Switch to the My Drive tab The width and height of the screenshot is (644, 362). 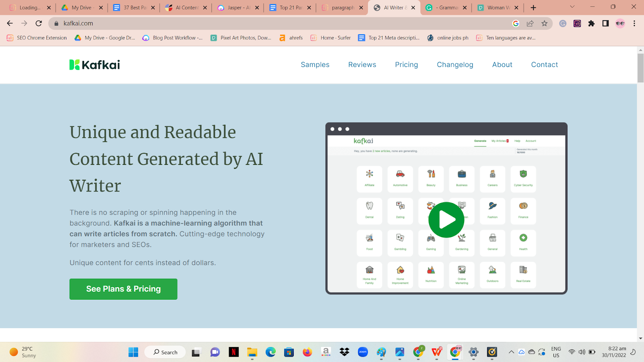[x=82, y=8]
